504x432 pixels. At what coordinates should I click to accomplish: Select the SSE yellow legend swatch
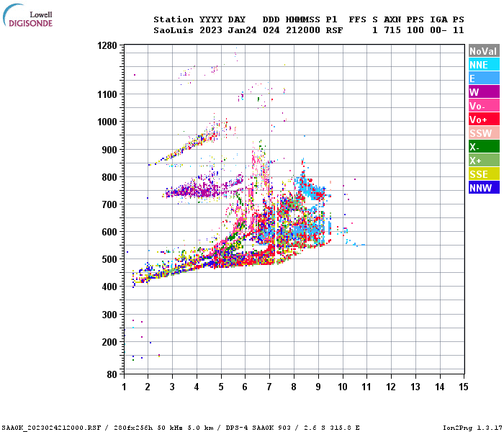click(x=484, y=174)
